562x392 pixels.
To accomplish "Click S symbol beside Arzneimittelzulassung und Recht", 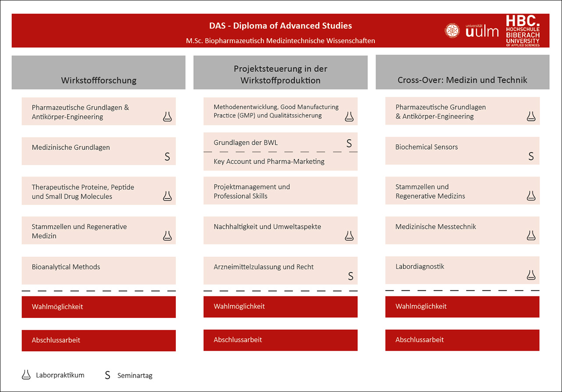I will 350,276.
